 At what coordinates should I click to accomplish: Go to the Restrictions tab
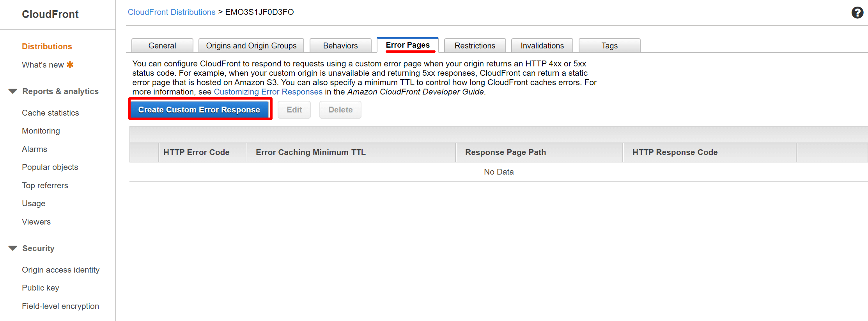(475, 46)
